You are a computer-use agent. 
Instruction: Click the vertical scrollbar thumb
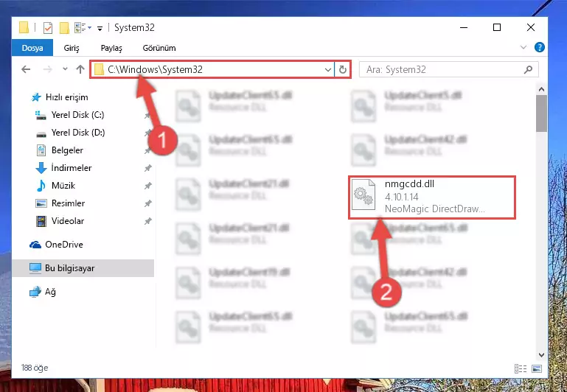tap(541, 113)
